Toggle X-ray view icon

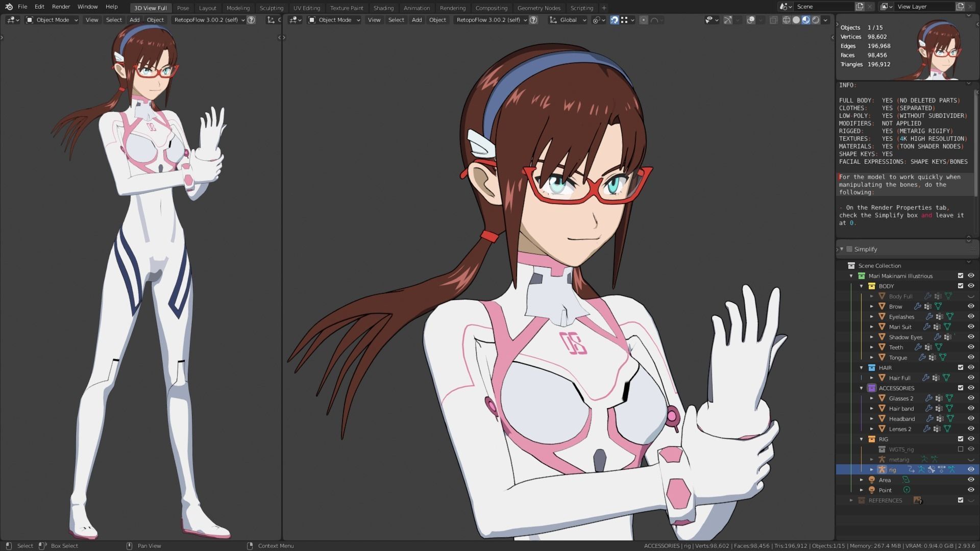(x=774, y=20)
